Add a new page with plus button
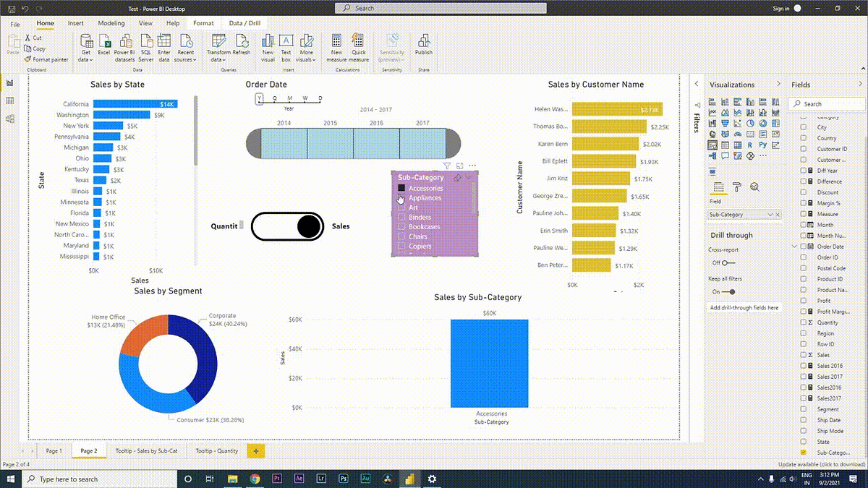Image resolution: width=868 pixels, height=488 pixels. (255, 450)
